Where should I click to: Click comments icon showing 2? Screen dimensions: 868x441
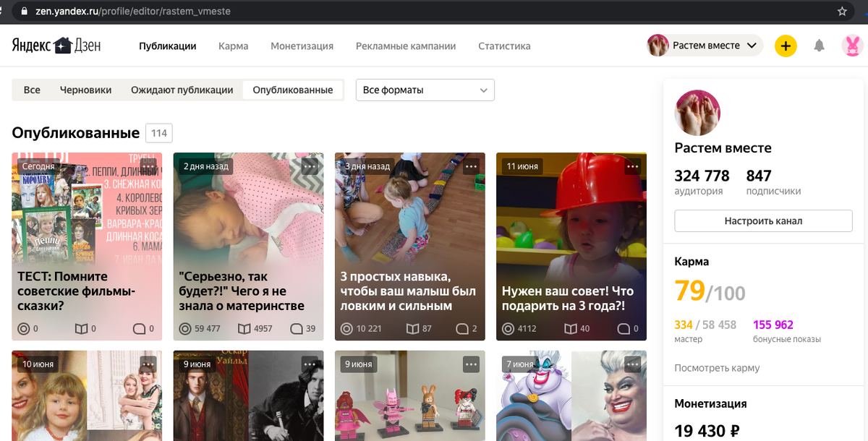463,329
